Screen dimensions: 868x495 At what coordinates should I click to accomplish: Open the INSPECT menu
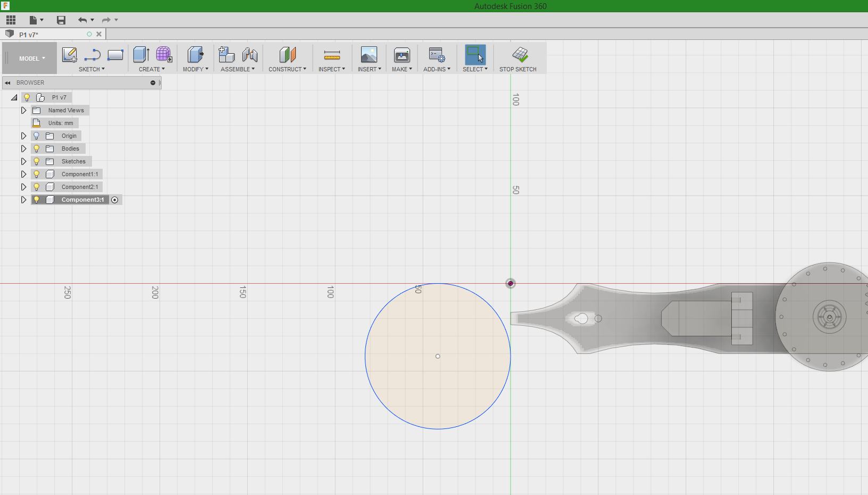pyautogui.click(x=331, y=69)
